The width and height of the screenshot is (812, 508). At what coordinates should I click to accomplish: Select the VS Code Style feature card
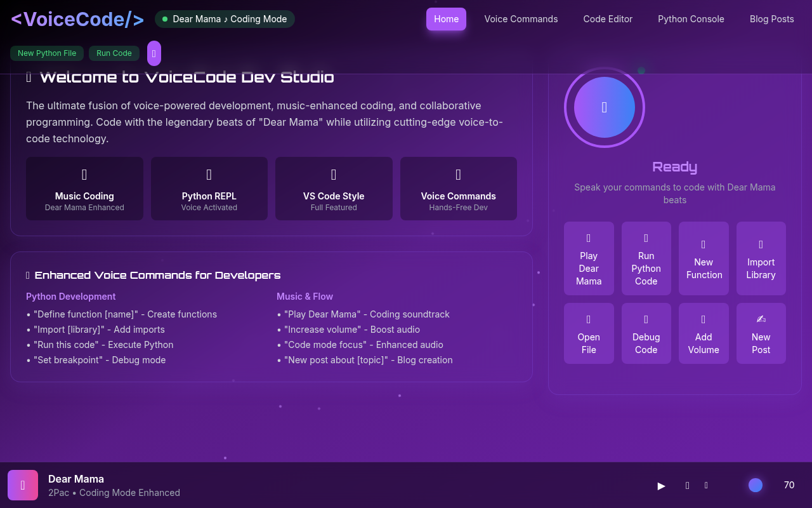pyautogui.click(x=334, y=189)
